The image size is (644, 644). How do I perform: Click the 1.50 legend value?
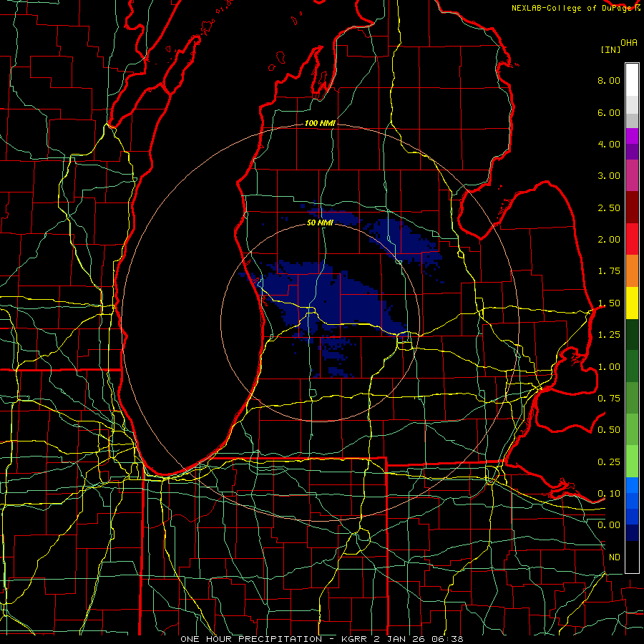tap(609, 303)
